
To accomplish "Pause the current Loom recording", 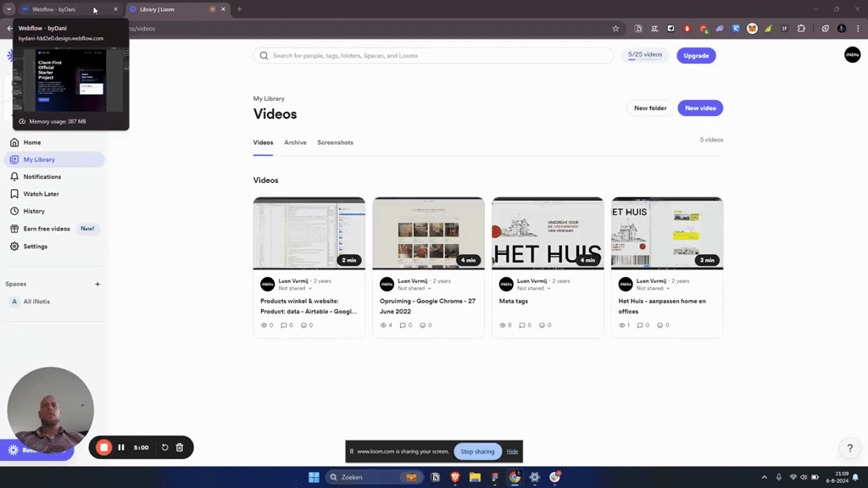I will [x=121, y=447].
